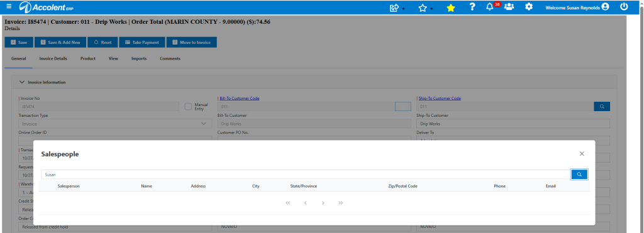Click the Take Payment button
Viewport: 644px width, 233px height.
[142, 42]
